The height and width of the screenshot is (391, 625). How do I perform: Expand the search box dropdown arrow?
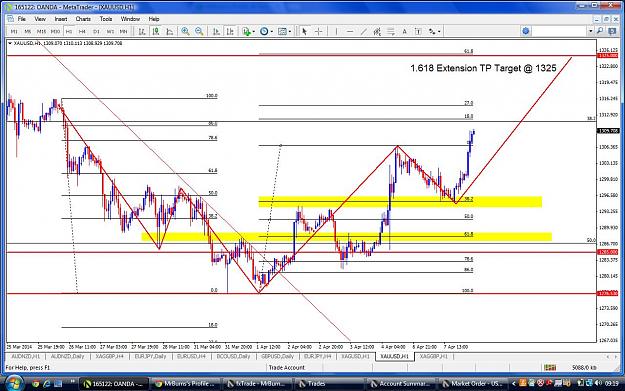pos(591,31)
